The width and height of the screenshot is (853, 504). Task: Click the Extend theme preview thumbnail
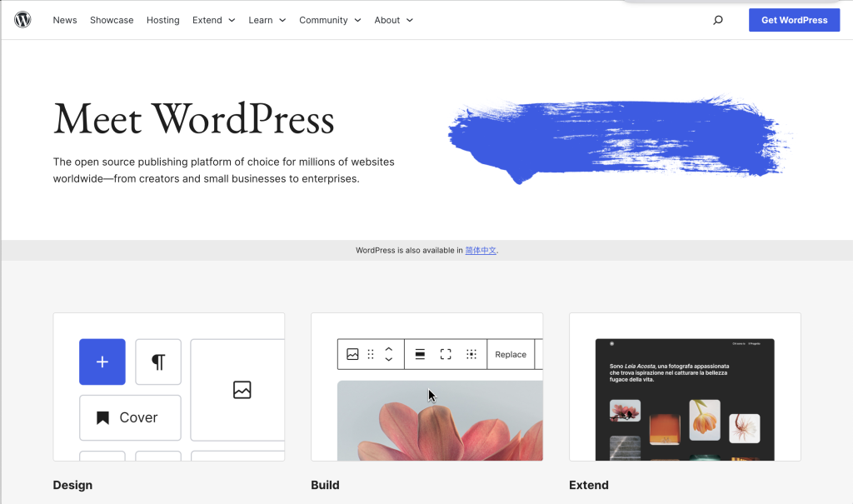coord(685,398)
